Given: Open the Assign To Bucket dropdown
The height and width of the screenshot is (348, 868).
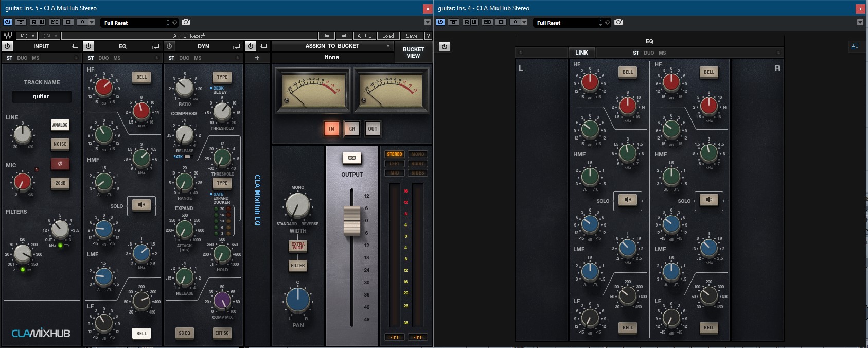Looking at the screenshot, I should [x=388, y=46].
